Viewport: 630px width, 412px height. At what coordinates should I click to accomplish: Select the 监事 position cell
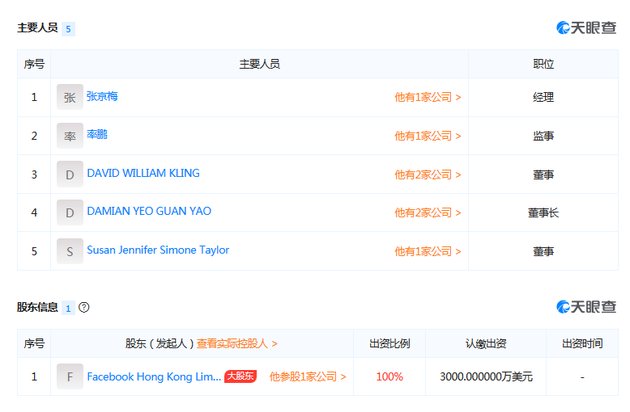543,136
